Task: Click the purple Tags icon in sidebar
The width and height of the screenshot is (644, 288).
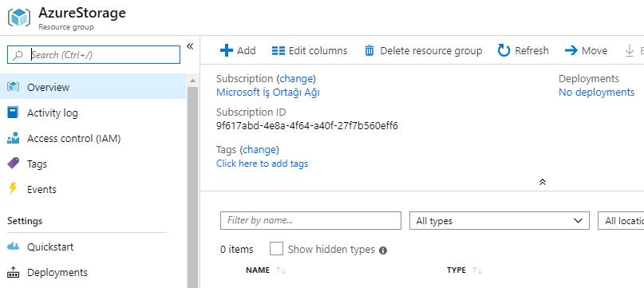Action: [13, 164]
